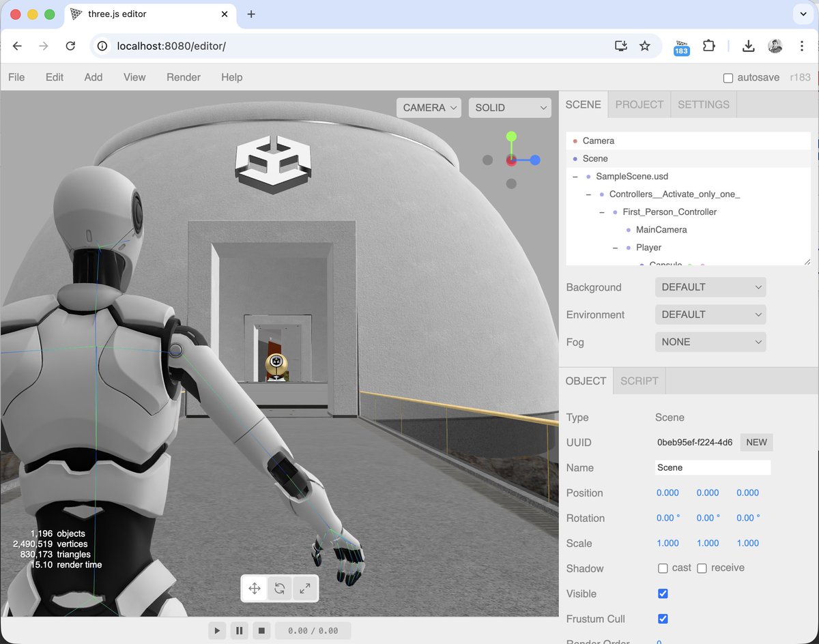Collapse the Player tree node

click(x=616, y=247)
